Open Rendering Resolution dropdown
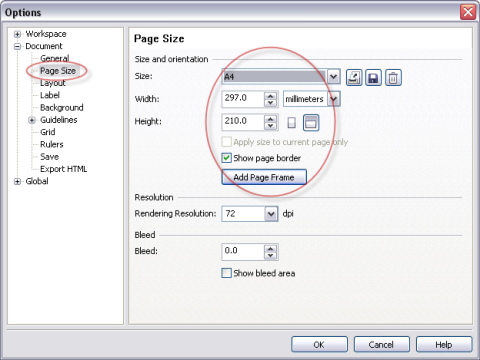The image size is (480, 360). (271, 214)
